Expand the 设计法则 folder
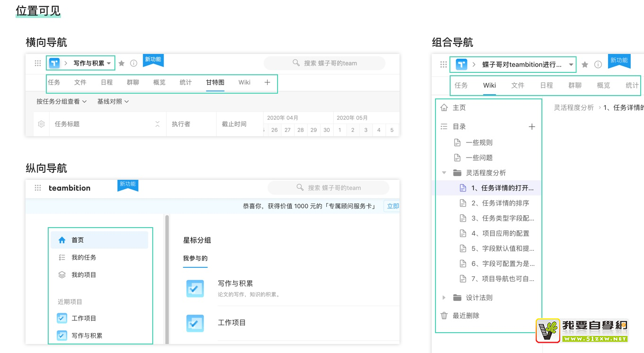The height and width of the screenshot is (353, 644). tap(444, 298)
